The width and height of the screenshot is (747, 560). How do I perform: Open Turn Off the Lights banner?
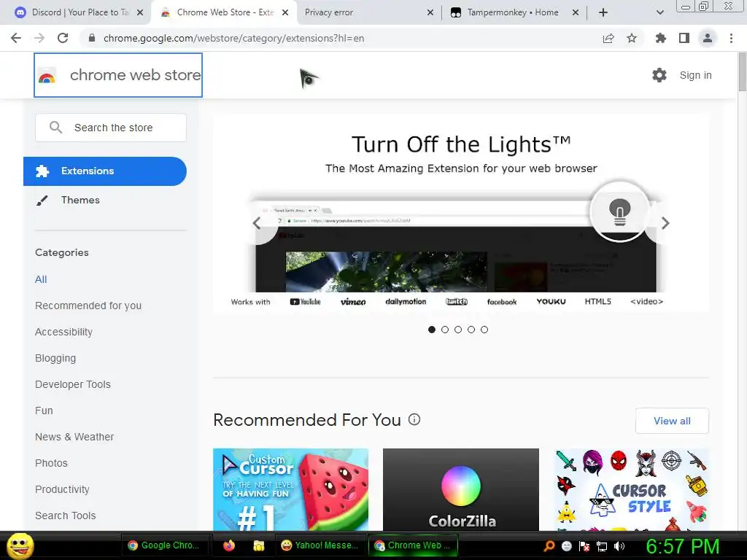(461, 213)
